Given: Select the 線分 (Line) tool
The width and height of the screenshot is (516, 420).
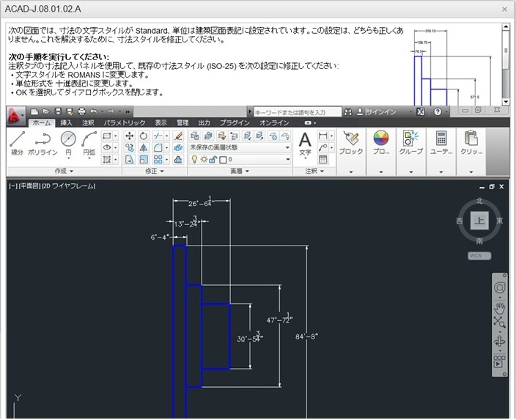Looking at the screenshot, I should tap(18, 142).
